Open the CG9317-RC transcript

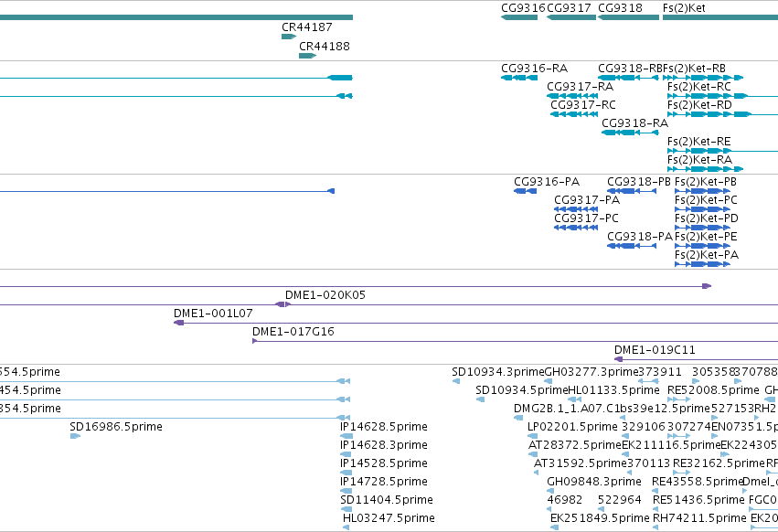click(x=574, y=114)
